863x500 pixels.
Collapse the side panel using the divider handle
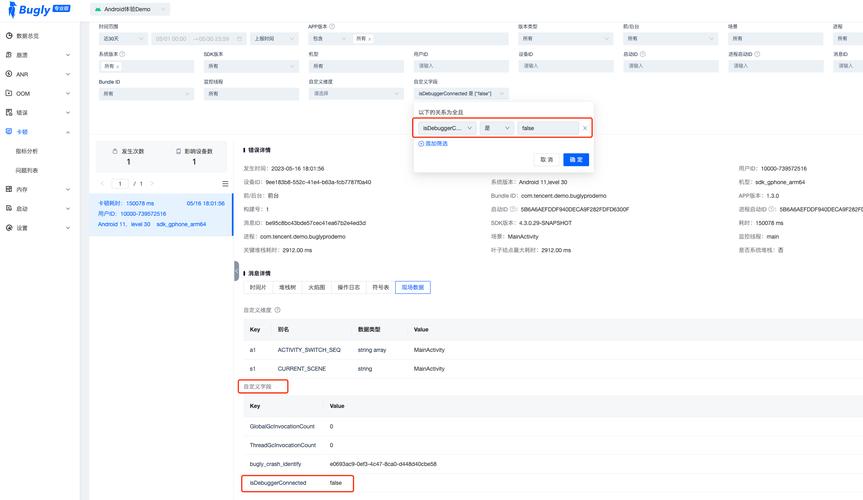pos(236,272)
